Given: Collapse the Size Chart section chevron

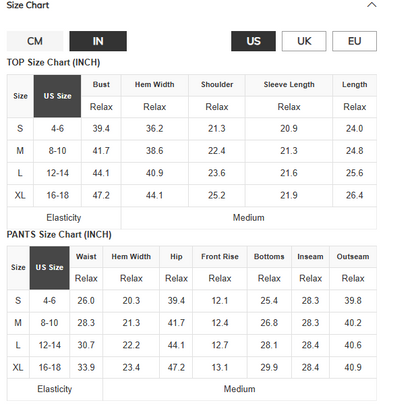Looking at the screenshot, I should [x=372, y=5].
